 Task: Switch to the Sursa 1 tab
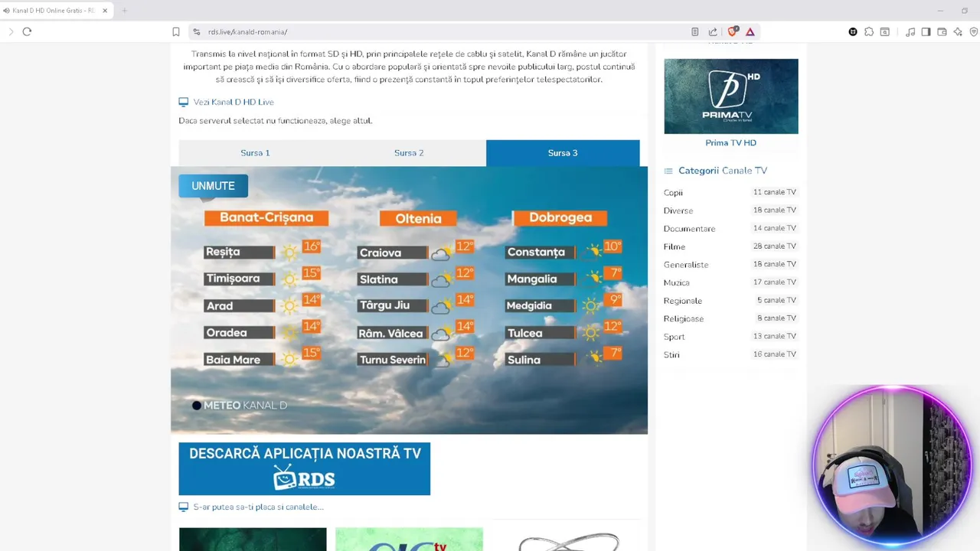click(255, 153)
